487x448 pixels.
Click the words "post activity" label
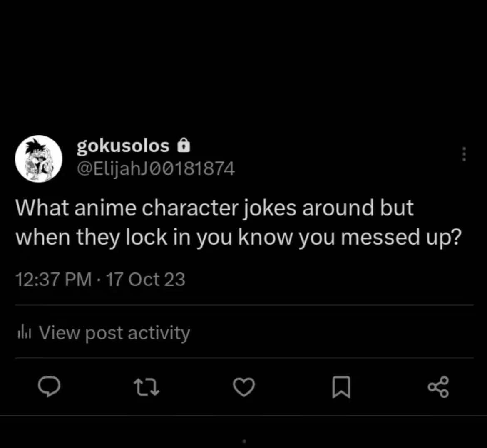137,333
